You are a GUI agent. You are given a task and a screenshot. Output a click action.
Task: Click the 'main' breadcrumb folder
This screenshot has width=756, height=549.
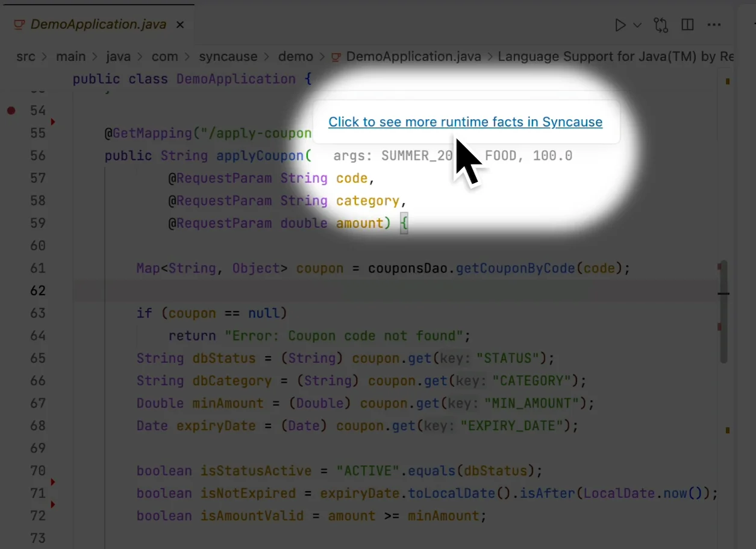click(71, 57)
